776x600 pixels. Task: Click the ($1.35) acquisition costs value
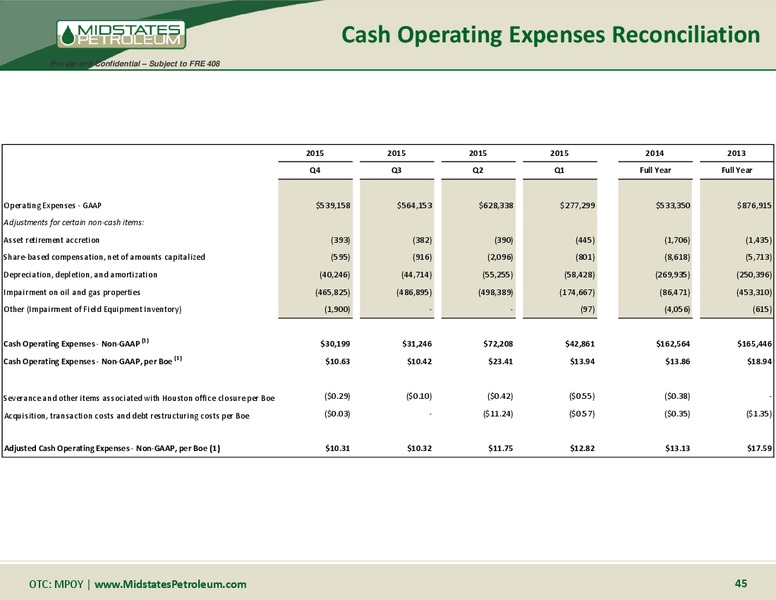pyautogui.click(x=759, y=414)
